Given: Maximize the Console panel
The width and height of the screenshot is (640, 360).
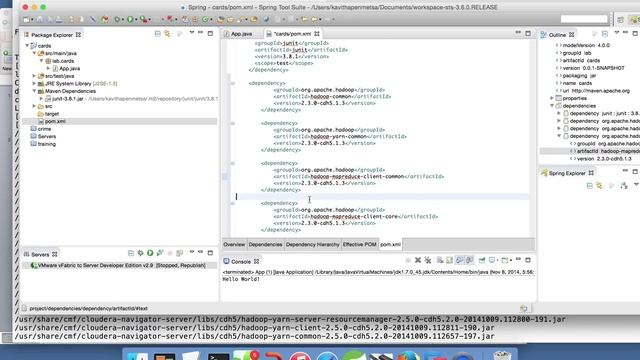Looking at the screenshot, I should tap(528, 260).
